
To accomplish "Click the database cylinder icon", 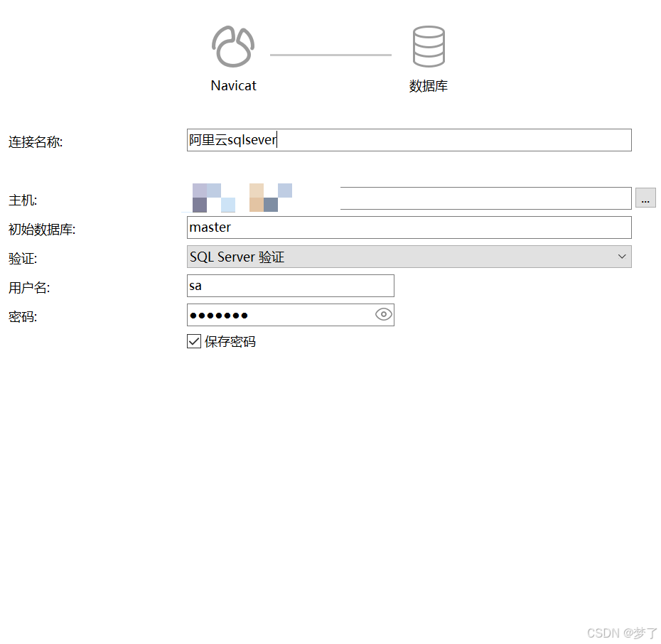I will point(429,46).
